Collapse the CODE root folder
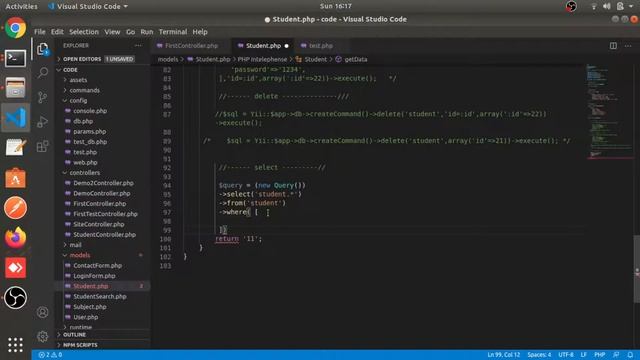This screenshot has width=640, height=360. click(x=70, y=70)
